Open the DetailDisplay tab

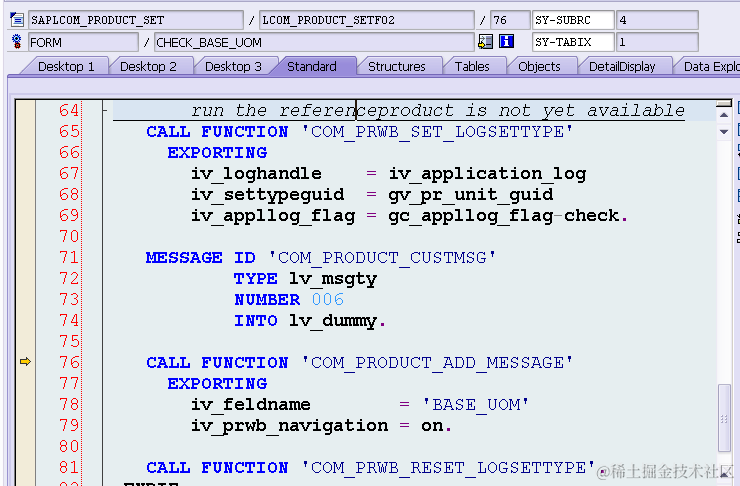[622, 67]
